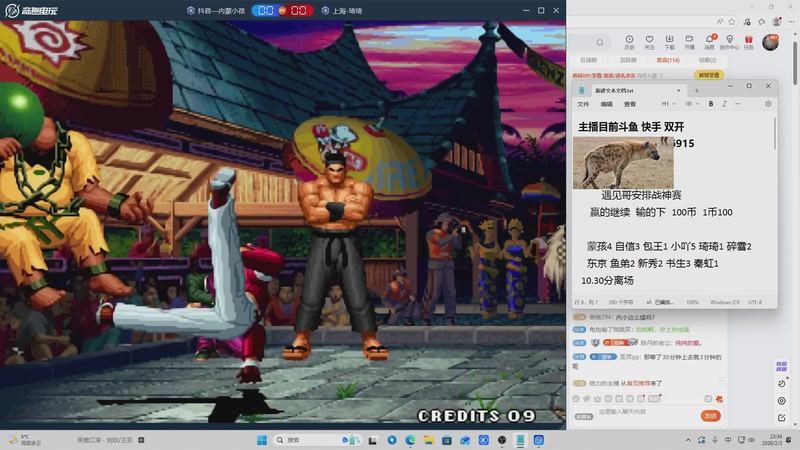Image resolution: width=800 pixels, height=450 pixels.
Task: Open the 任务 gift icon
Action: click(748, 42)
